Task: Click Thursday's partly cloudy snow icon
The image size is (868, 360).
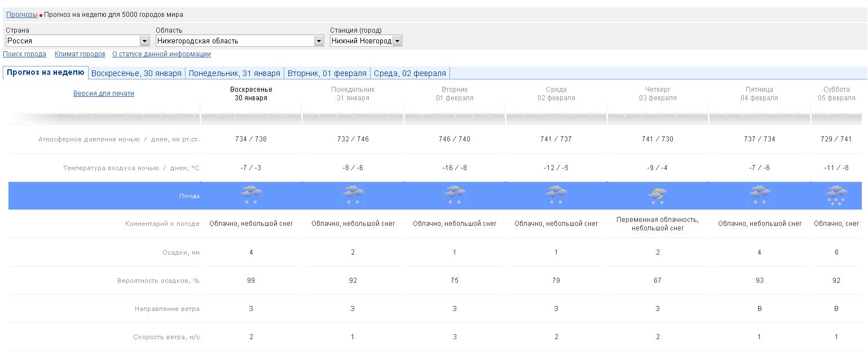Action: [x=657, y=195]
